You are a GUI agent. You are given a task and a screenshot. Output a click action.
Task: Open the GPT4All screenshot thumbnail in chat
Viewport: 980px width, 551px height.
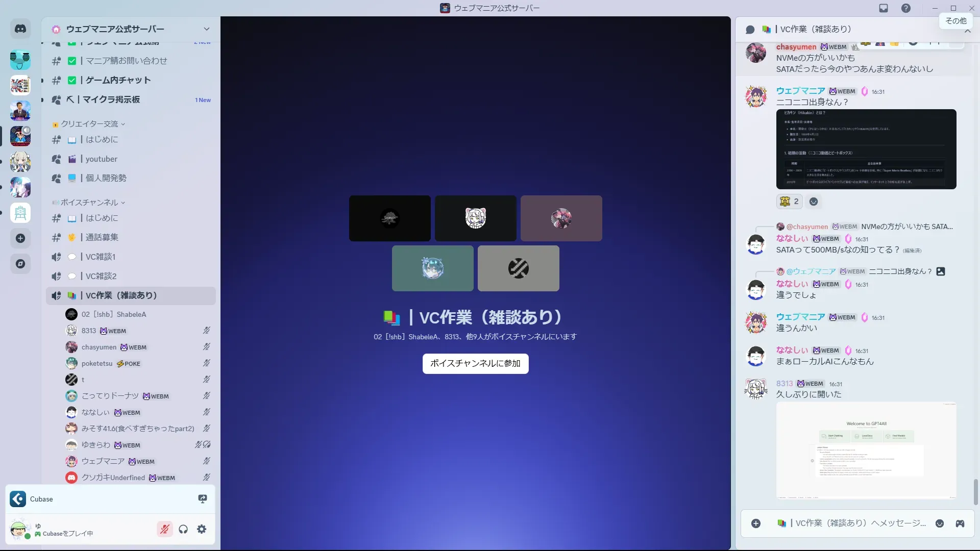(x=866, y=450)
